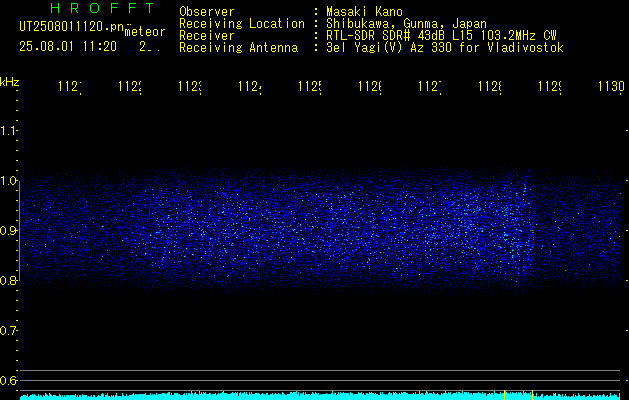Click the "meteor" label
Viewport: 629px width, 400px height.
pyautogui.click(x=145, y=32)
